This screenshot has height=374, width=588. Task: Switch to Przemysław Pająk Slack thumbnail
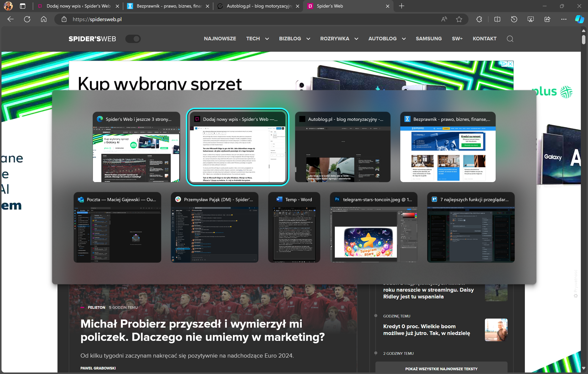[x=214, y=227]
